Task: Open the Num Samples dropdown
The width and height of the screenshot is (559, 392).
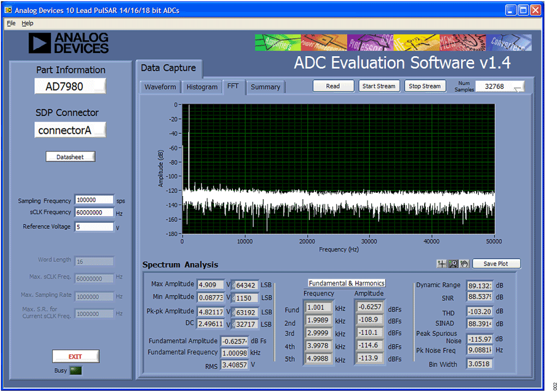Action: tap(500, 86)
